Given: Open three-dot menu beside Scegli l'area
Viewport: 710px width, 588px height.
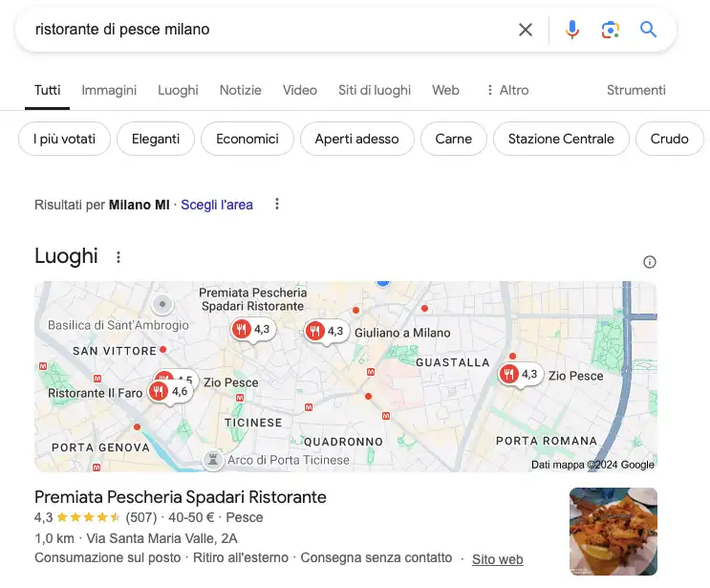Looking at the screenshot, I should pyautogui.click(x=277, y=205).
